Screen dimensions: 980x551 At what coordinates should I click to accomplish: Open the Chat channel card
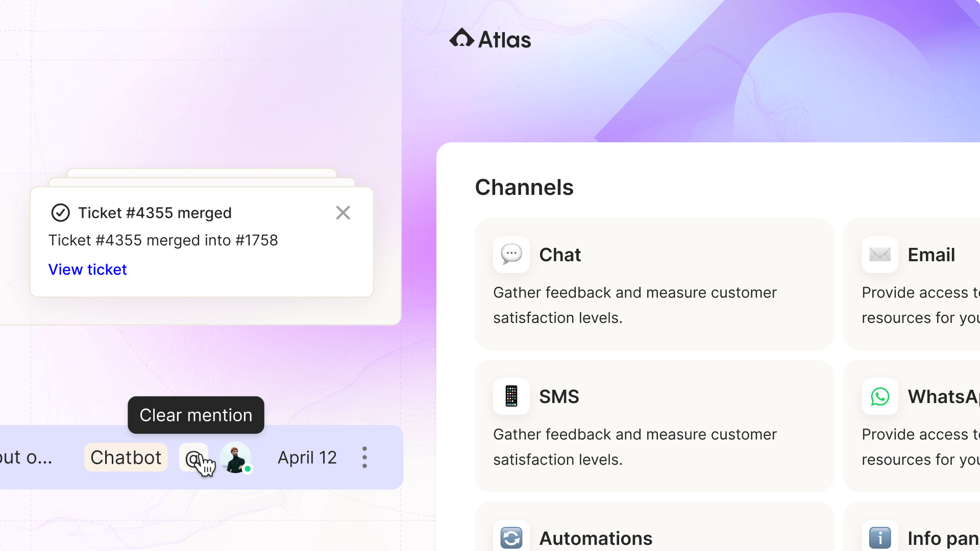click(654, 284)
